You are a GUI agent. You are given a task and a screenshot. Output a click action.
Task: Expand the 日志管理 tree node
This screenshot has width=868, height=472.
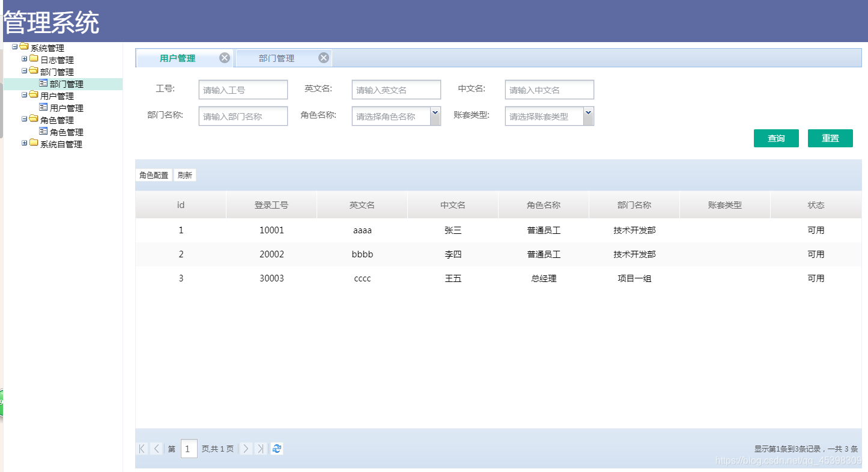coord(25,58)
